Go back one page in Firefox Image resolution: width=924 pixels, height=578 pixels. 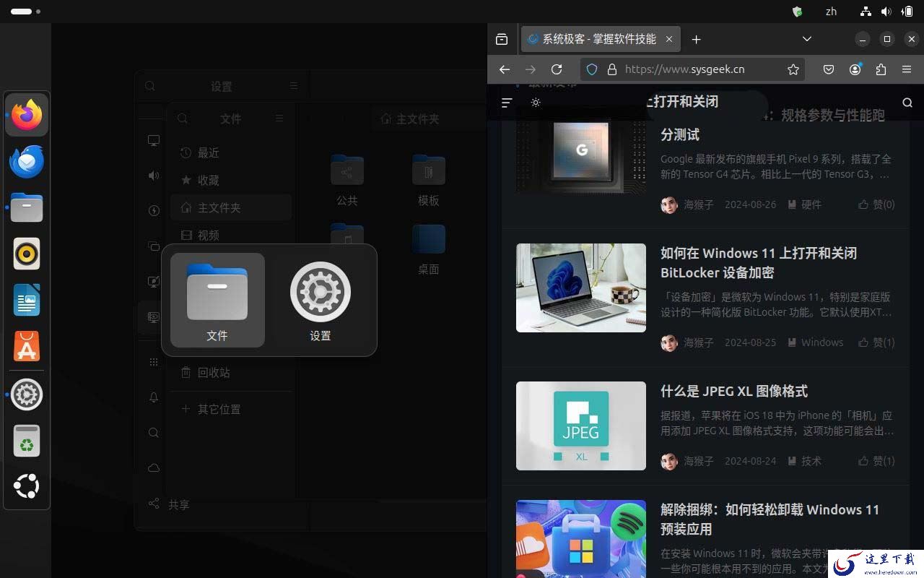(x=505, y=69)
